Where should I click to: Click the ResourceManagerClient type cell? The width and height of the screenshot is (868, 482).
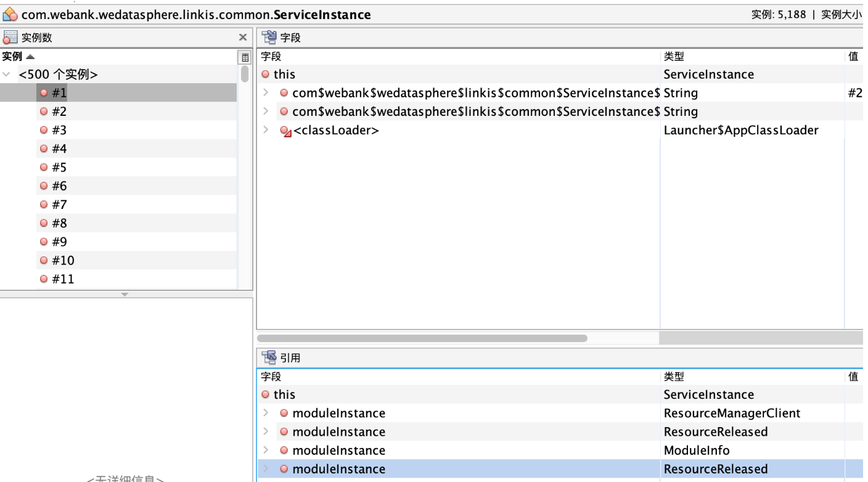pyautogui.click(x=752, y=413)
